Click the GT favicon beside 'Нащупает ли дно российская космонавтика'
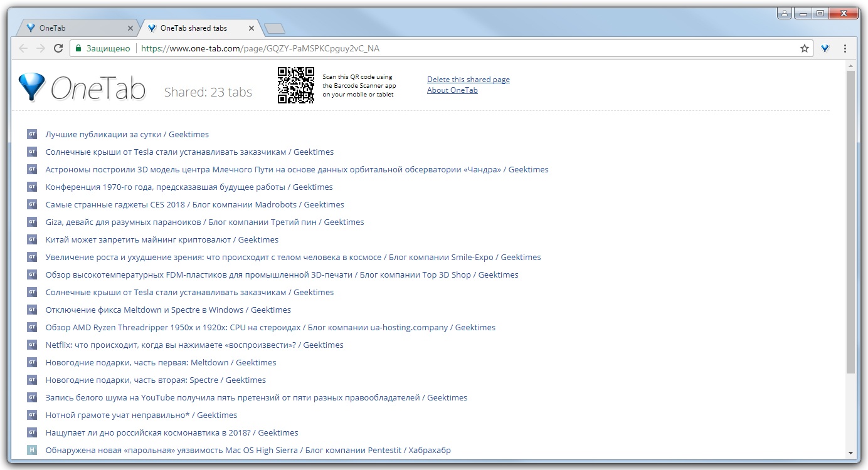 (x=32, y=432)
